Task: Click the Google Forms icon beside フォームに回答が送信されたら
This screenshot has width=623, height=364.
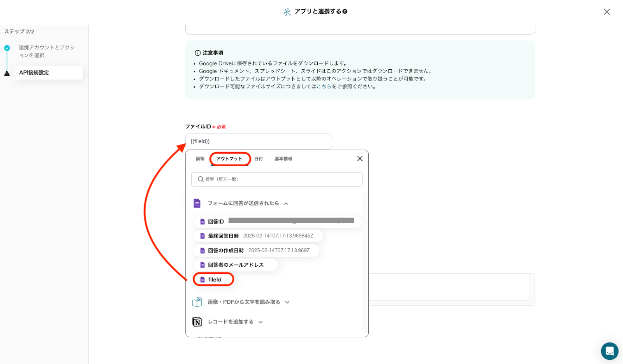Action: (197, 203)
